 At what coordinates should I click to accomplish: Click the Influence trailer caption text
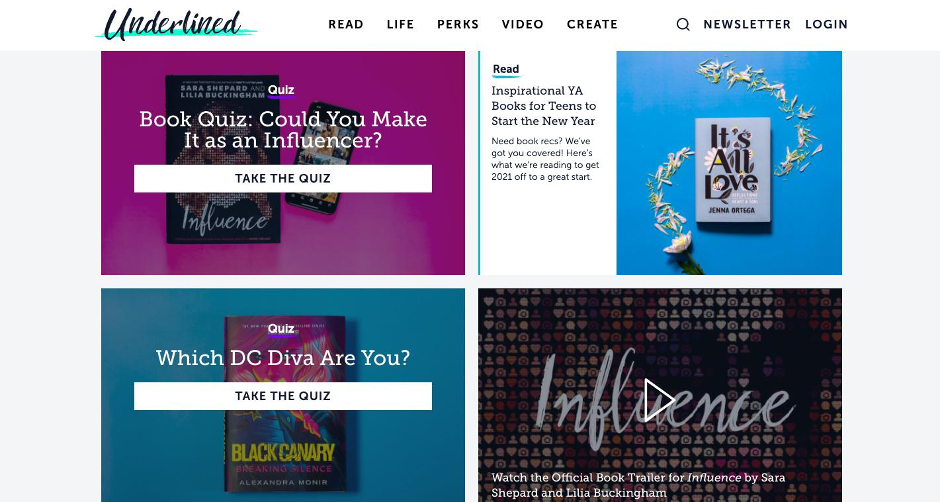638,485
